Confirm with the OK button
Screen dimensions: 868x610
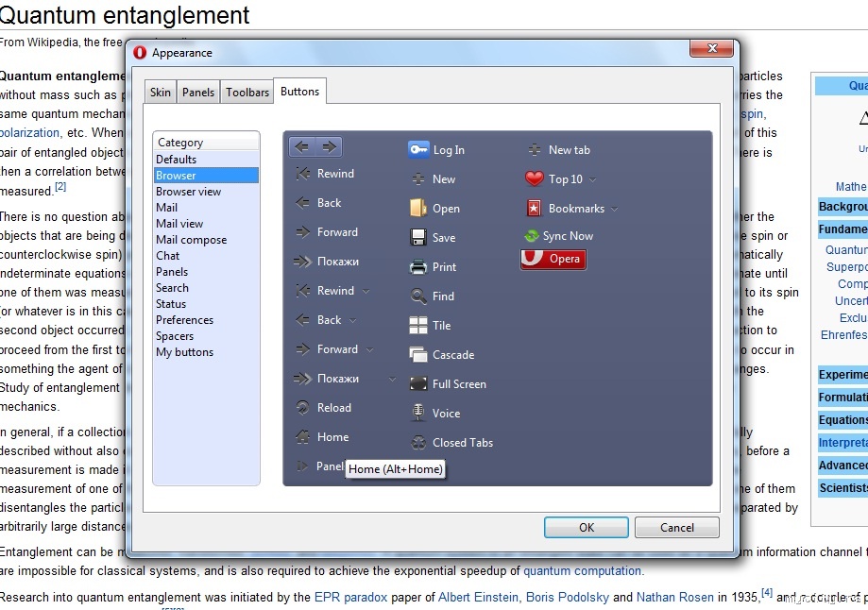[x=587, y=528]
